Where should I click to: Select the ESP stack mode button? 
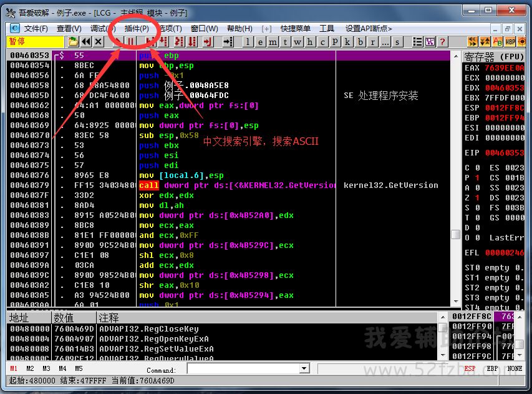[x=470, y=368]
